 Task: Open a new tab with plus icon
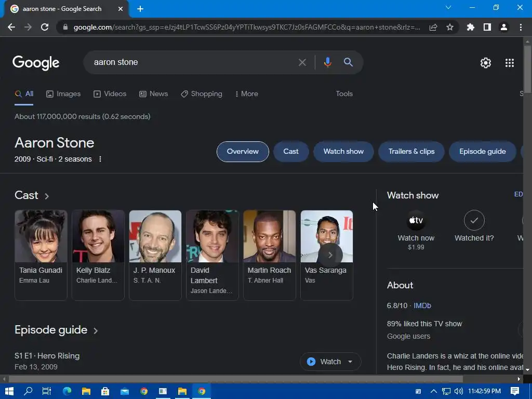click(140, 9)
